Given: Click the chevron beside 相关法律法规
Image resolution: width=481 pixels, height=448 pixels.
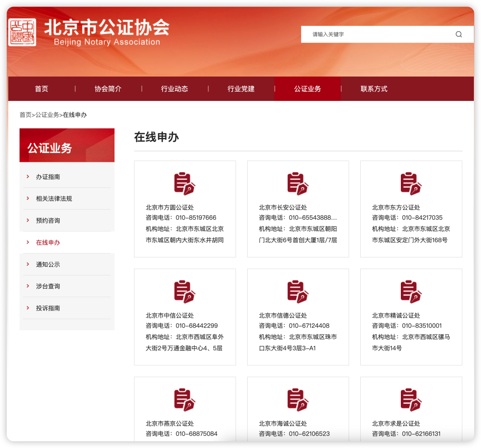Looking at the screenshot, I should point(28,198).
